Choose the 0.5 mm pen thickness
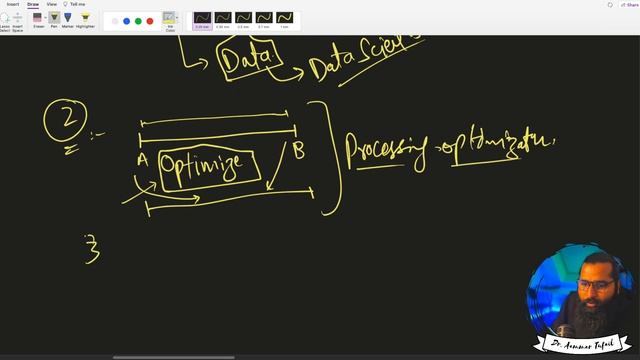The width and height of the screenshot is (640, 360). tap(243, 20)
